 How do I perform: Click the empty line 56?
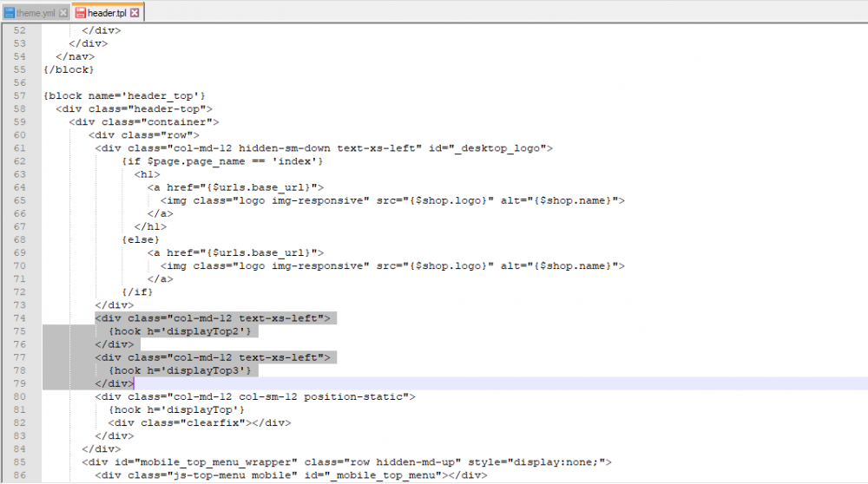[x=454, y=83]
